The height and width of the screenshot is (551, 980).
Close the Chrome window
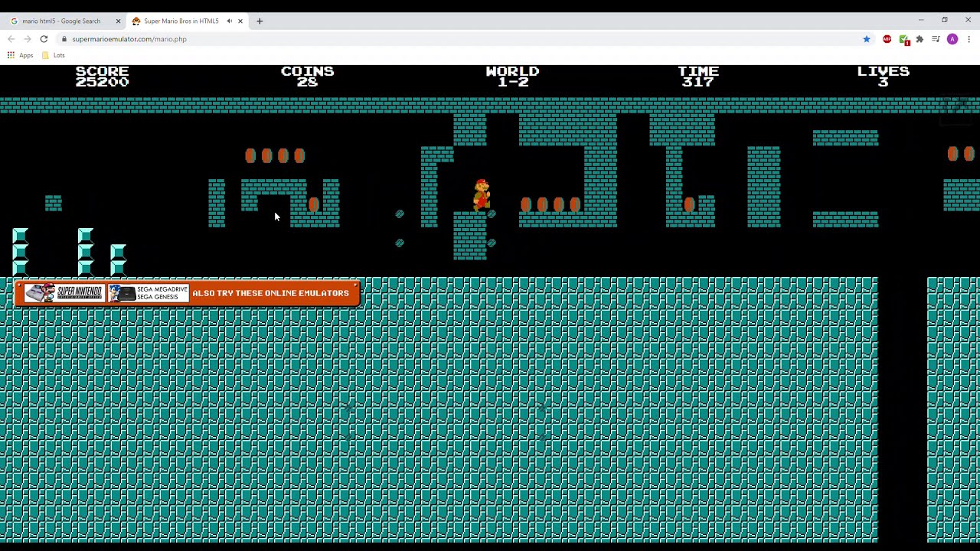pos(968,20)
